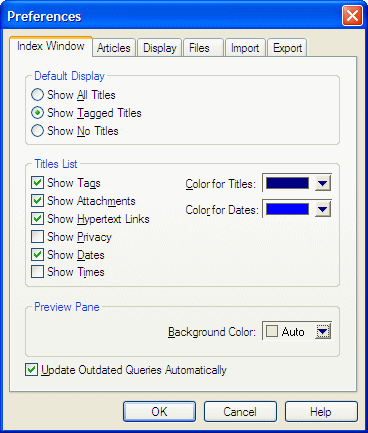Click the Auto background color swatch
Screen dimensions: 368x433
point(272,331)
